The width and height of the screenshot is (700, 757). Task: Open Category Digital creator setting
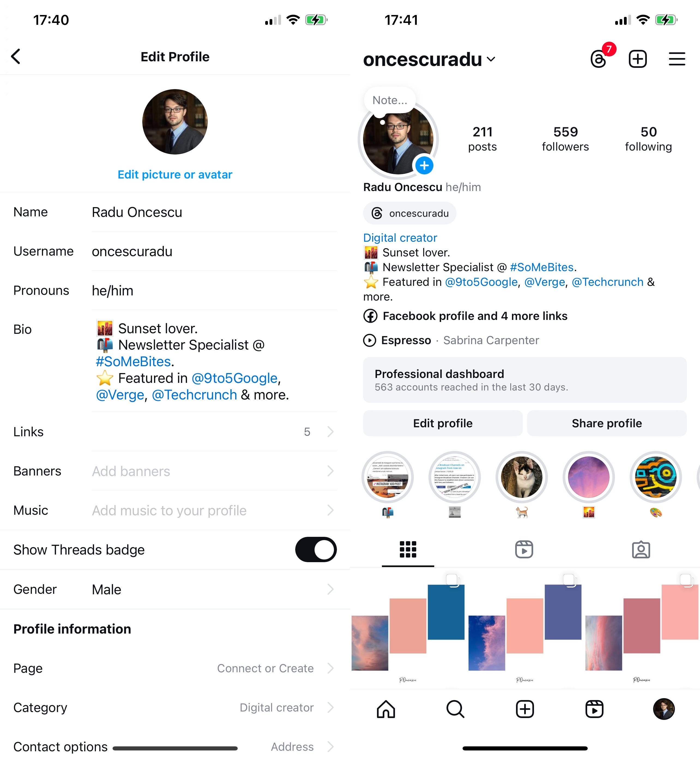[175, 707]
